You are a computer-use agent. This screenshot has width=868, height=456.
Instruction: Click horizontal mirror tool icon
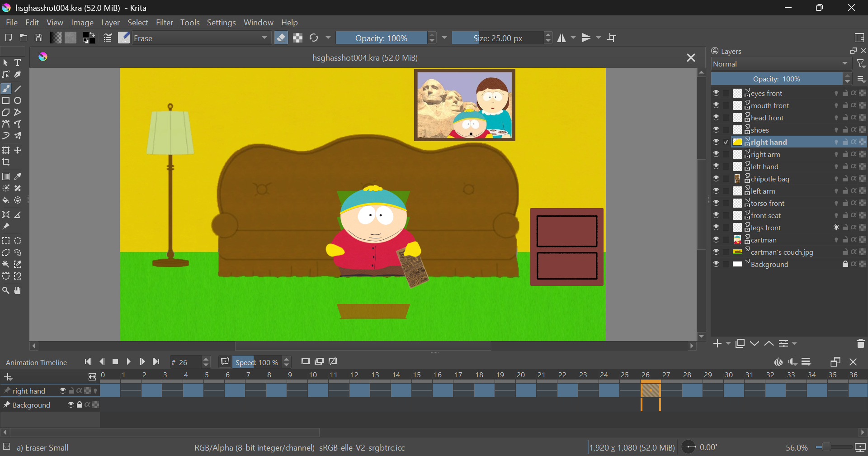(x=561, y=38)
